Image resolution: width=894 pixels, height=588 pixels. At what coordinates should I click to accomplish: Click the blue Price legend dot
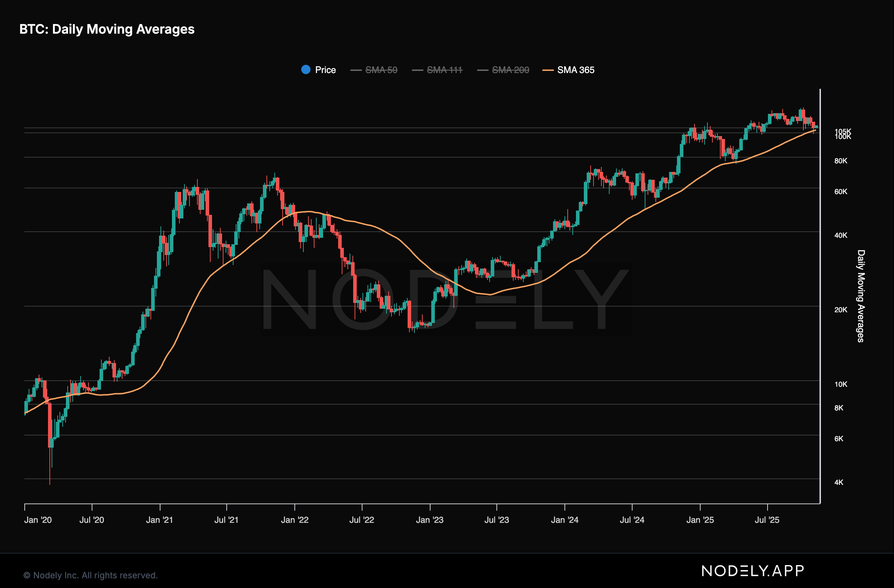(x=306, y=69)
